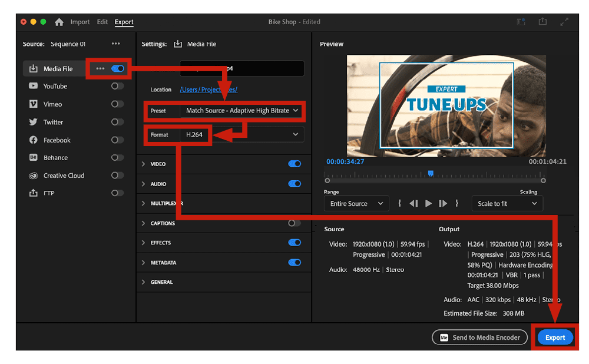Click the Facebook icon in destinations
The height and width of the screenshot is (364, 589).
tap(34, 140)
